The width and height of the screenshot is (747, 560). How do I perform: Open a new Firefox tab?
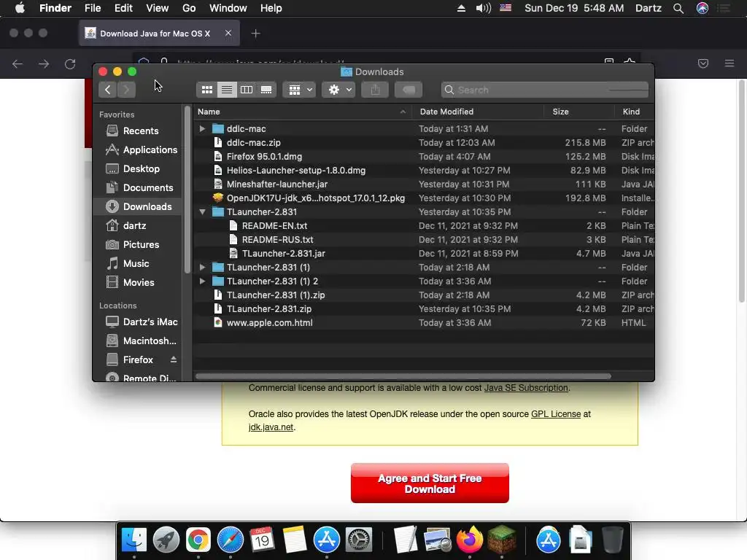pos(256,34)
